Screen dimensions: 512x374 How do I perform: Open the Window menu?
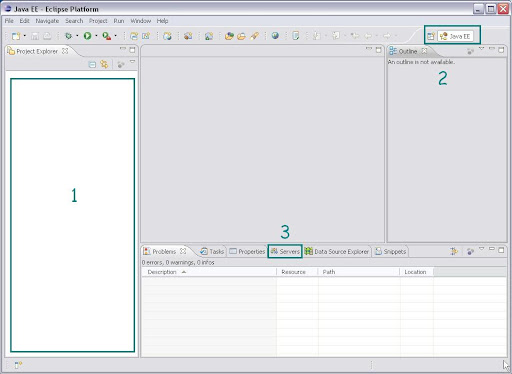[141, 21]
